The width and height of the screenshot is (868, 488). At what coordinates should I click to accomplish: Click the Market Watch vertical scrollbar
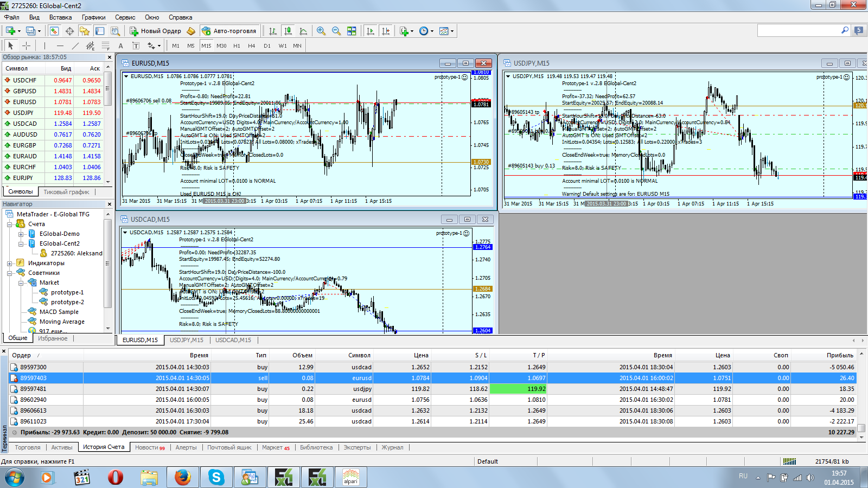tap(108, 124)
